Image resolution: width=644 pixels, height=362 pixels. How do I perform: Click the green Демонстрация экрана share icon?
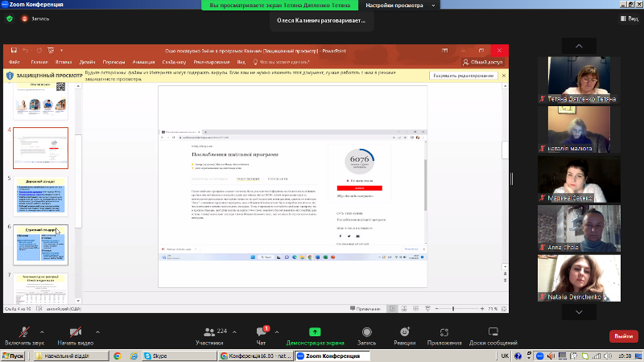pyautogui.click(x=315, y=331)
